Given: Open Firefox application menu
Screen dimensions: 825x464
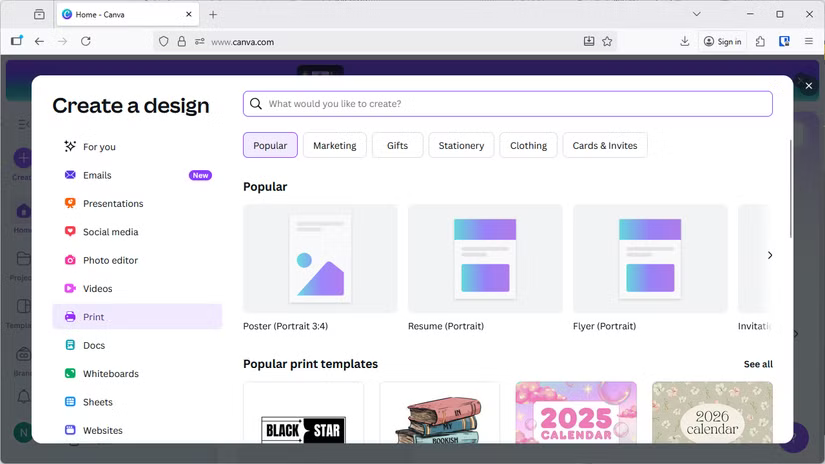Looking at the screenshot, I should pyautogui.click(x=809, y=42).
